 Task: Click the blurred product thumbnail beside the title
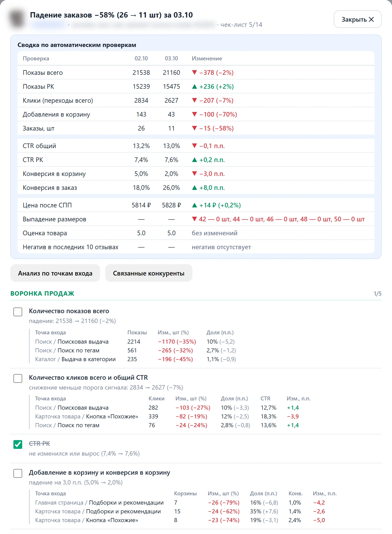click(17, 19)
